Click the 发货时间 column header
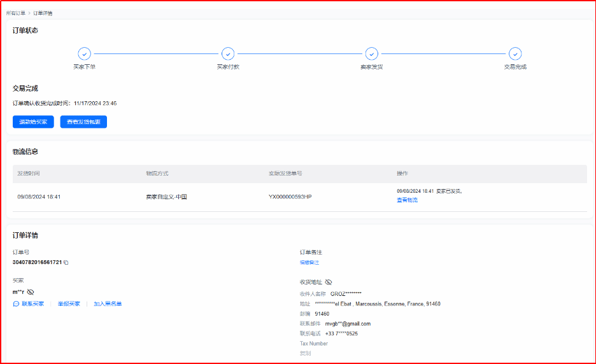596x364 pixels. coord(29,174)
